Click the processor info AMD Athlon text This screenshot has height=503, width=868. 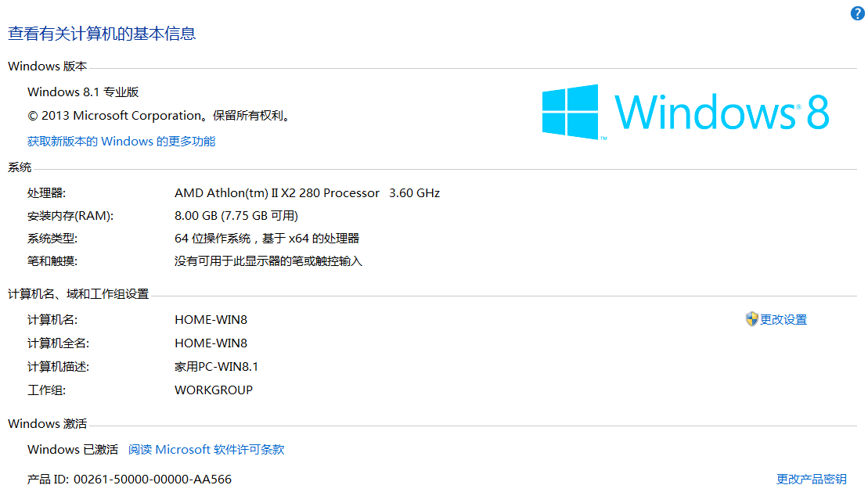(305, 192)
